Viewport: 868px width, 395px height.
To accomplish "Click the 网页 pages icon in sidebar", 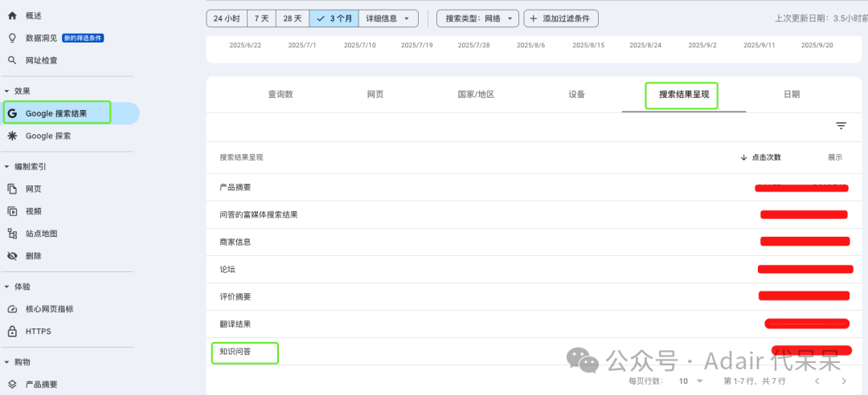I will [x=12, y=189].
